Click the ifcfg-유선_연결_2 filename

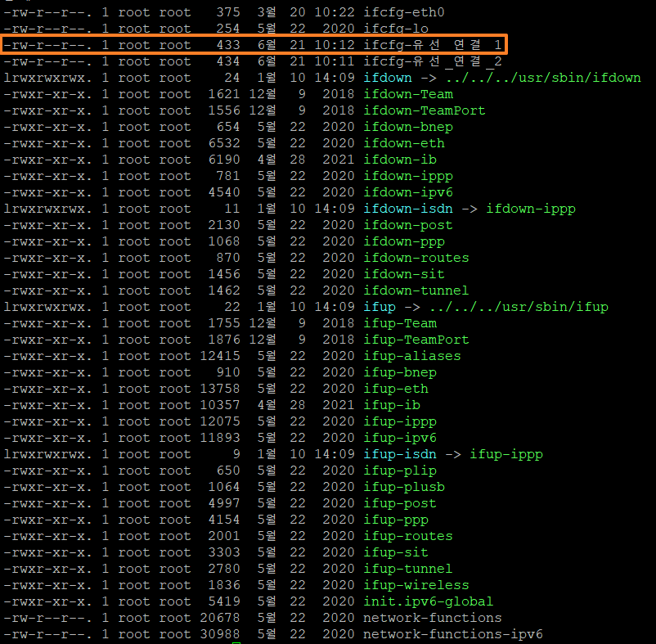(433, 61)
